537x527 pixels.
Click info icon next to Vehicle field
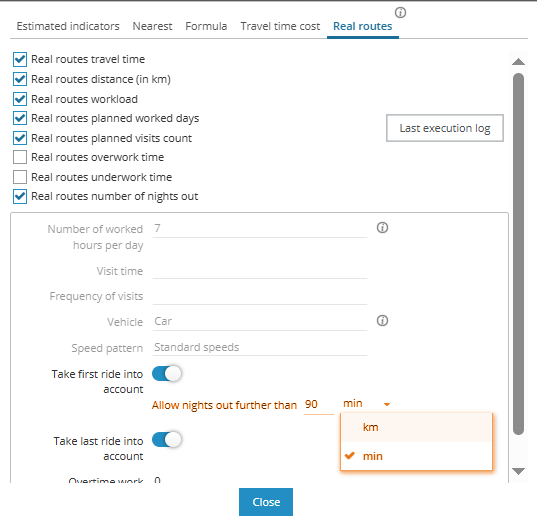382,321
